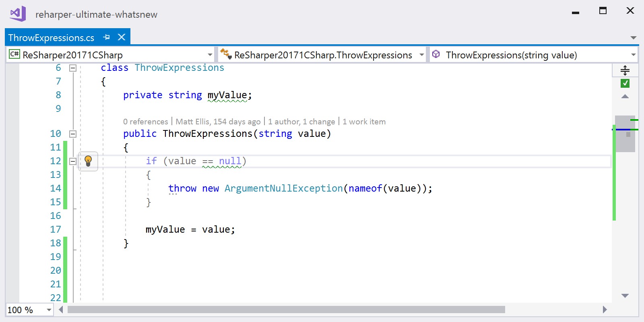Click the vertical scrollbar down arrow
Screen dimensions: 644x322
625,296
